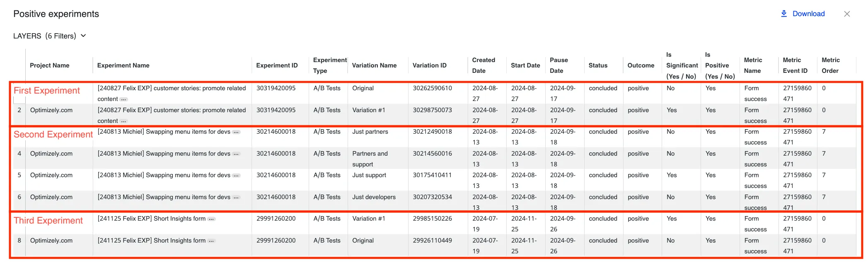Image resolution: width=868 pixels, height=279 pixels.
Task: Select variation ID 29985150226 cell
Action: coord(432,219)
